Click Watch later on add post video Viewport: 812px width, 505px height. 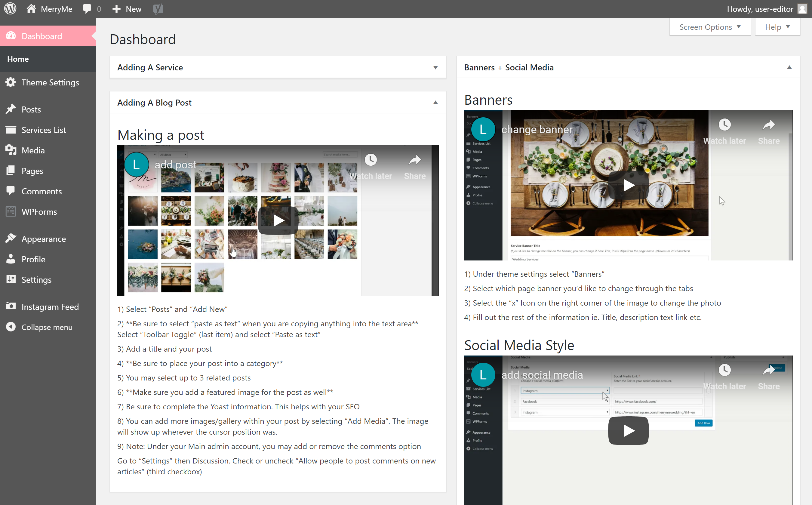371,167
